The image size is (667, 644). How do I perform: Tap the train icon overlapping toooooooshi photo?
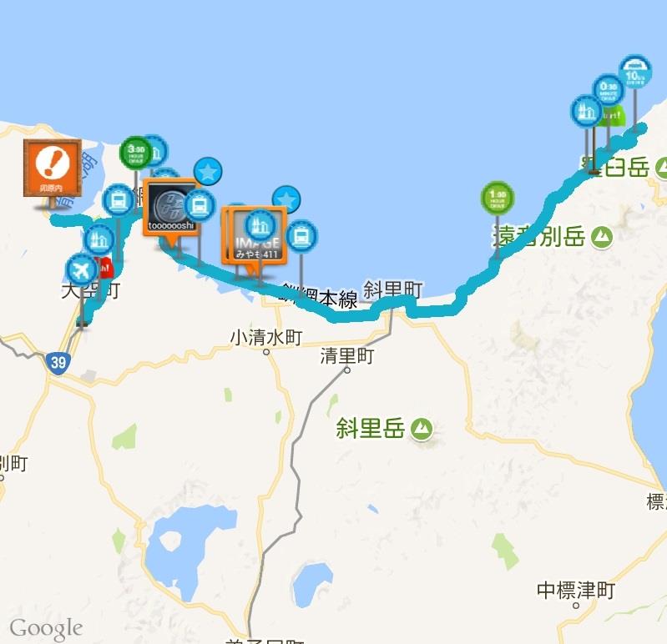tap(199, 206)
